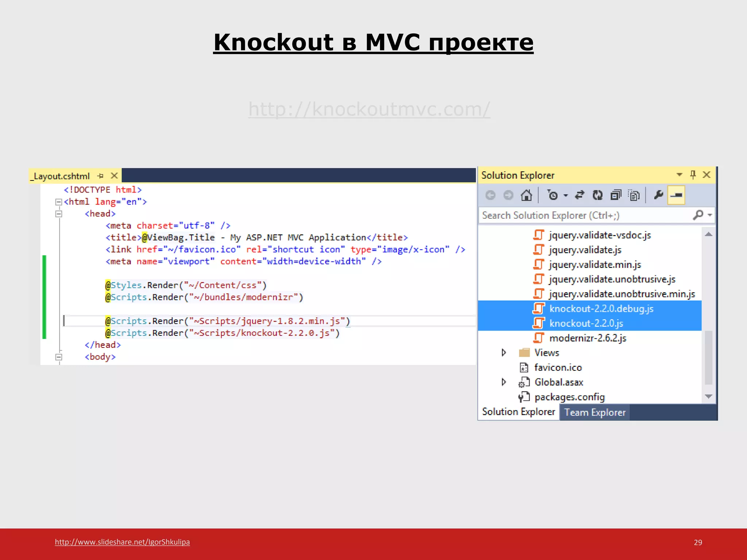Screen dimensions: 747x560
Task: Select packages.config file
Action: [569, 397]
